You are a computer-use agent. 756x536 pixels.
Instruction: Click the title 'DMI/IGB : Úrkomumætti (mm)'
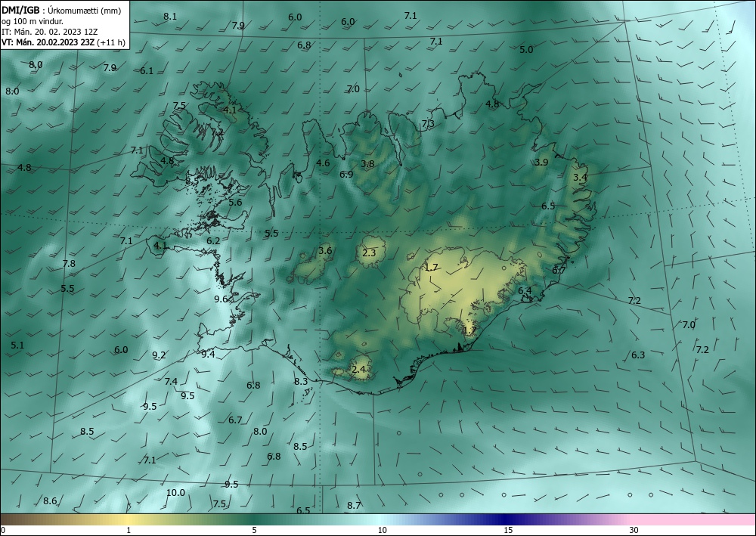point(61,10)
